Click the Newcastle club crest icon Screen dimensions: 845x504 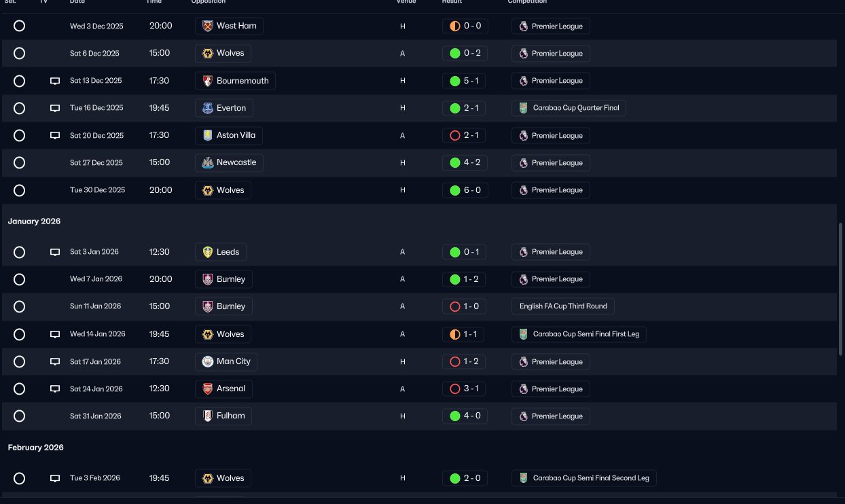coord(208,162)
